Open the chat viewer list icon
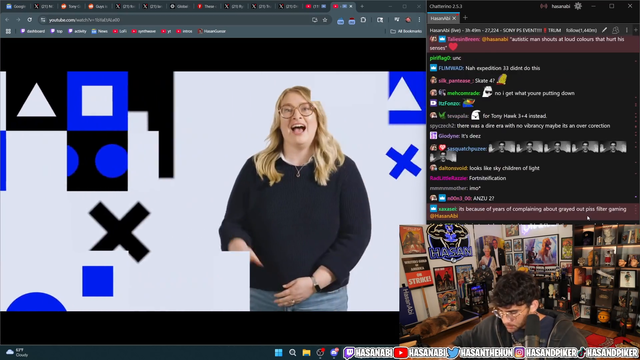640x360 pixels. point(616,30)
